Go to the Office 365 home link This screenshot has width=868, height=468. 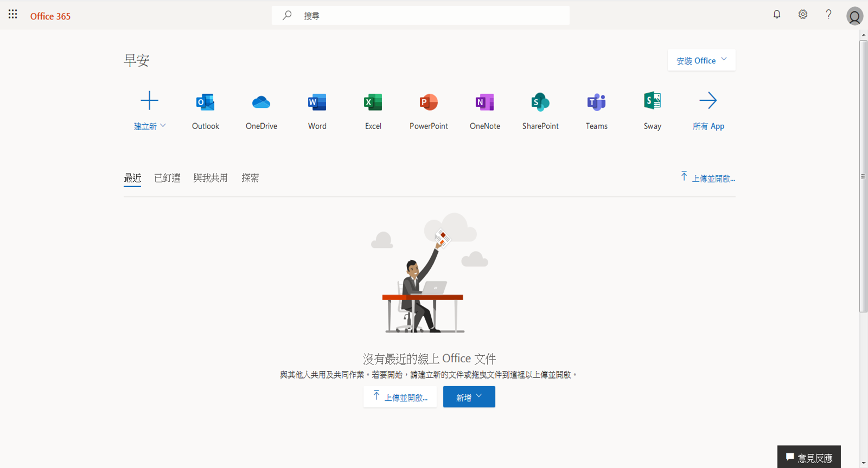point(50,16)
